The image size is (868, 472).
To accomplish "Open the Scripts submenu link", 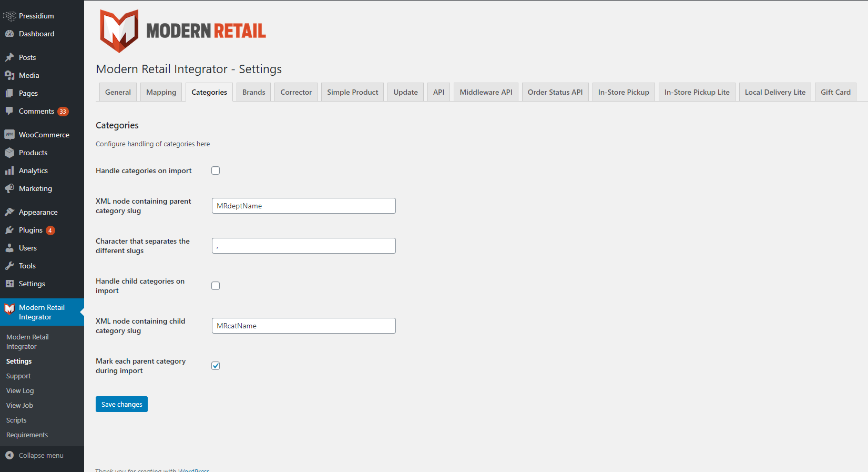I will pos(16,420).
